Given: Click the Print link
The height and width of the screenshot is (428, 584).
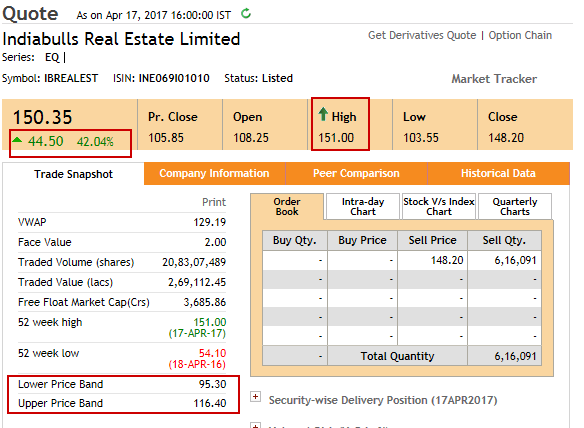Looking at the screenshot, I should coord(214,202).
